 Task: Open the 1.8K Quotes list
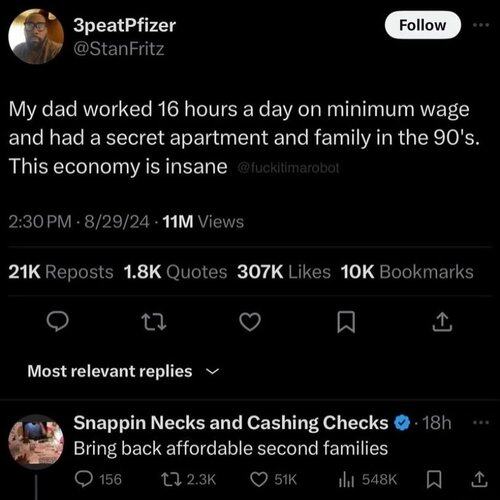coord(175,272)
